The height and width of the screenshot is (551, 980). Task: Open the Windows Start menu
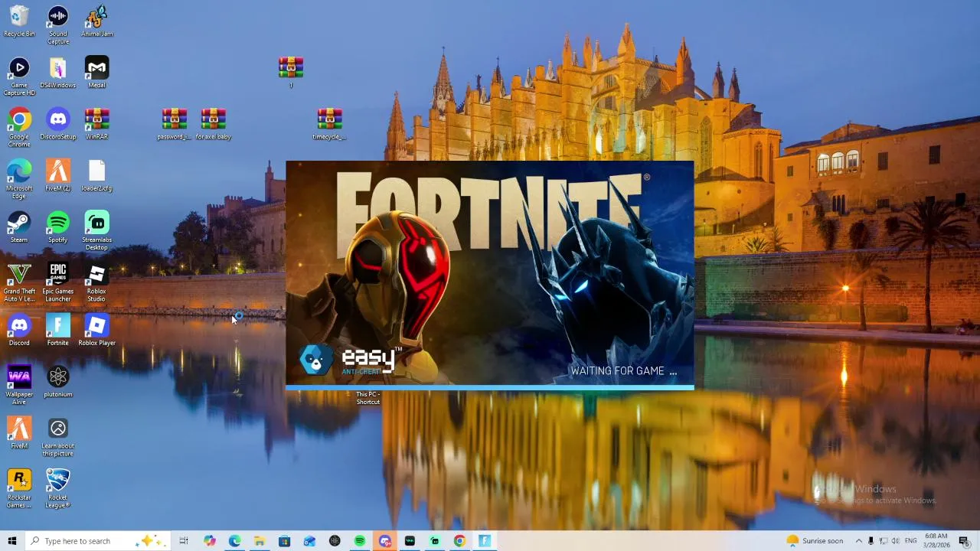pos(11,541)
